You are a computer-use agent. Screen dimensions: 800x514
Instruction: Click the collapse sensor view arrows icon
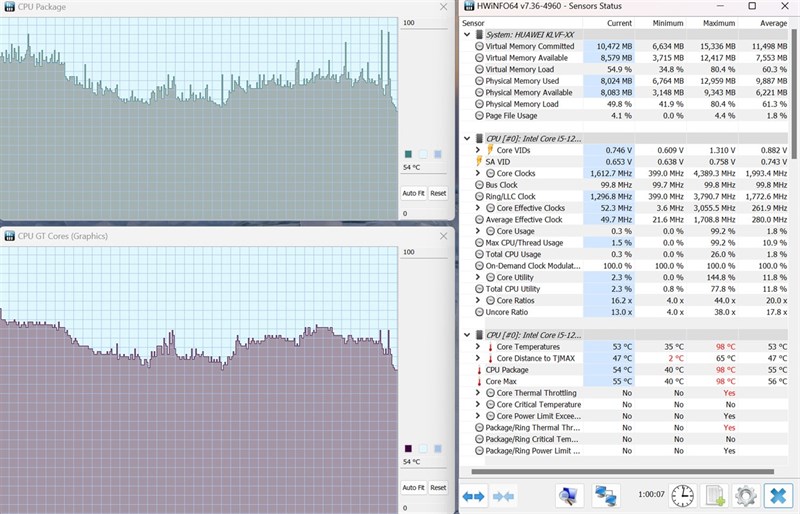click(x=503, y=496)
